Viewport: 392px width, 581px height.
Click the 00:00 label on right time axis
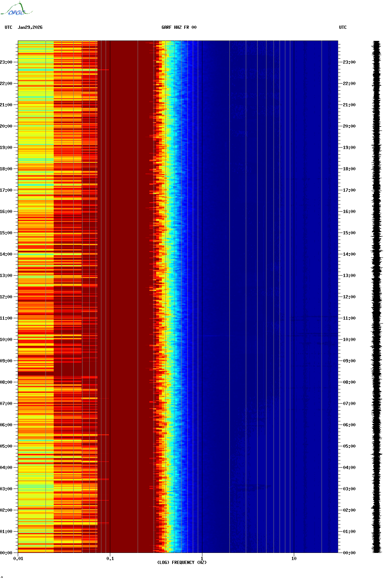coord(349,553)
